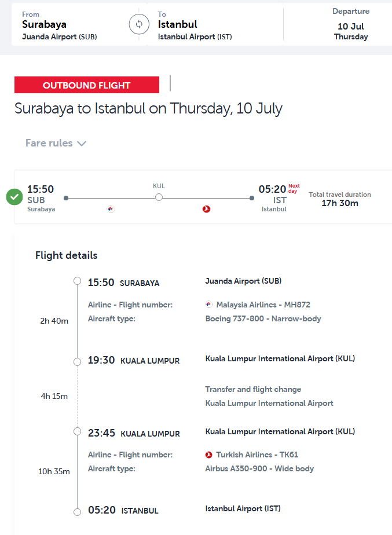Click the swap origin and destination icon
Screen dimensions: 392x535
[x=138, y=24]
